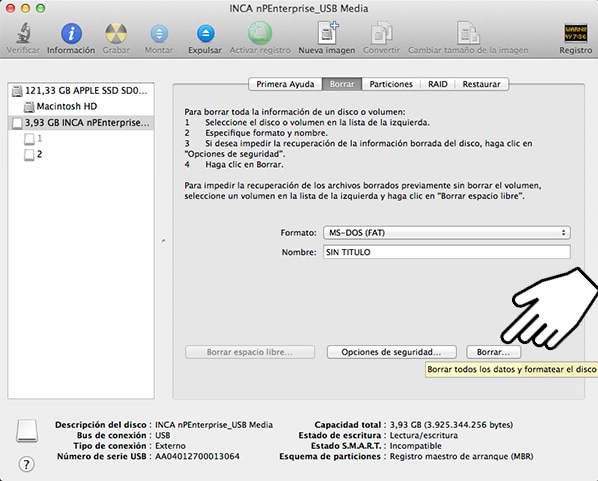The image size is (598, 481).
Task: Click the Convertir toolbar icon
Action: tap(381, 34)
